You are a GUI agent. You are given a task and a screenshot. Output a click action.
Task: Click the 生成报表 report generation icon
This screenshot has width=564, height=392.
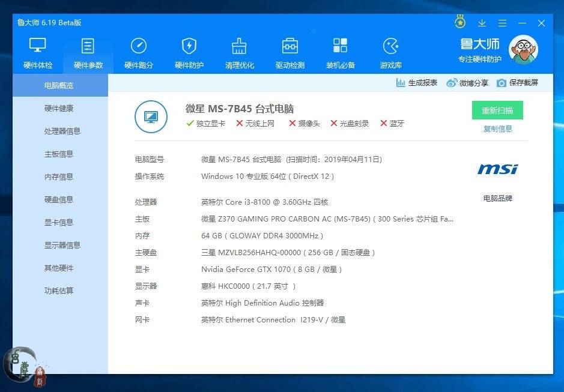click(401, 83)
